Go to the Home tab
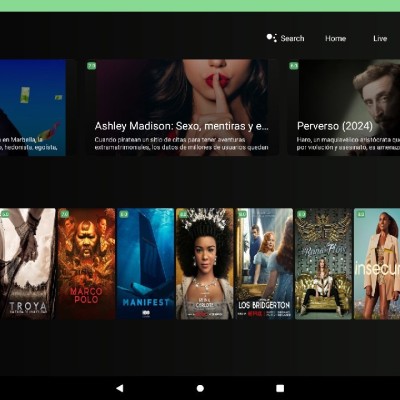Screen dimensions: 400x400 coord(335,38)
